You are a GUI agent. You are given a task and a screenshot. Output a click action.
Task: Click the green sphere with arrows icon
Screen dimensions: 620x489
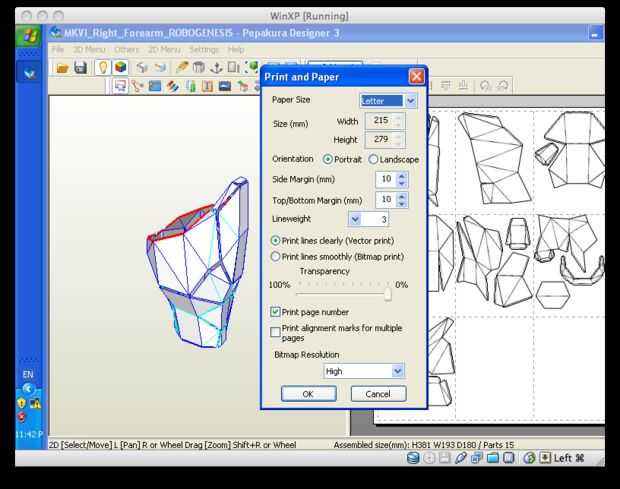pos(252,68)
